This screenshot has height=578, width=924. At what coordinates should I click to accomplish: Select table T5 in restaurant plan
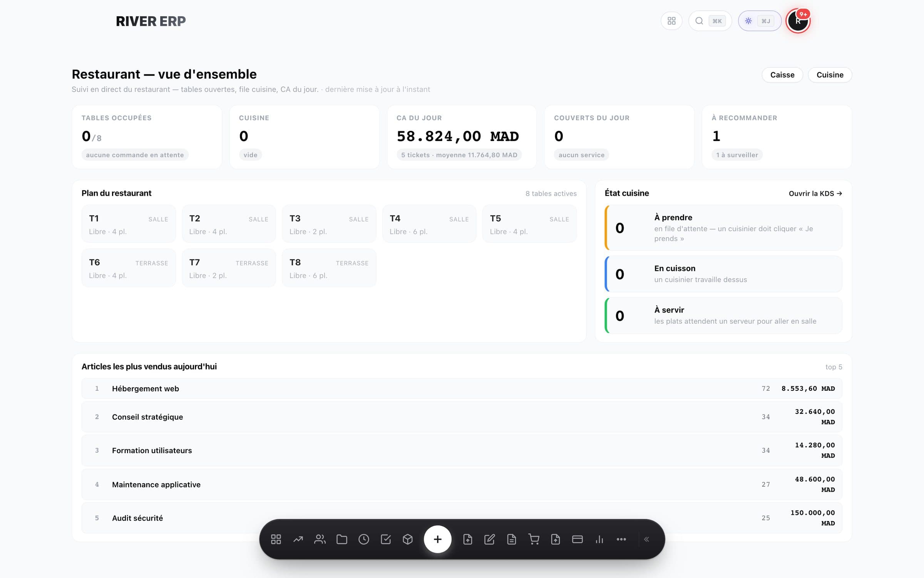529,224
